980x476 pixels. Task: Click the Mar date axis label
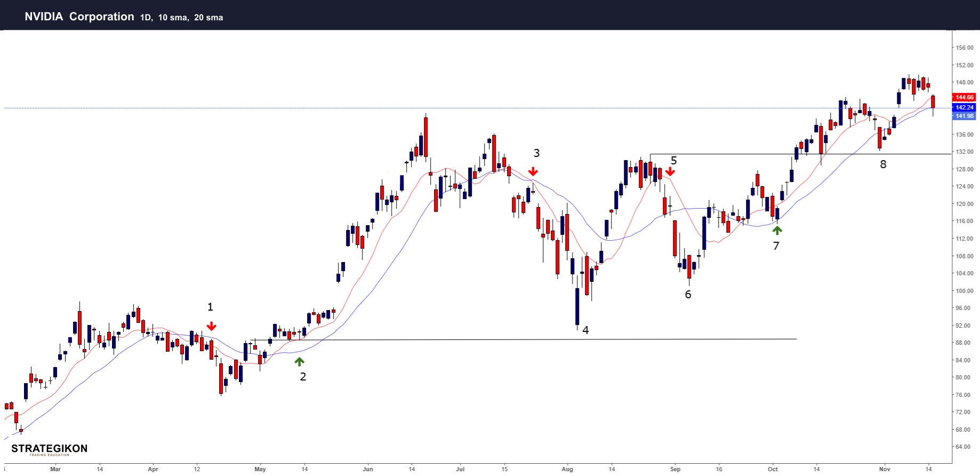tap(55, 469)
